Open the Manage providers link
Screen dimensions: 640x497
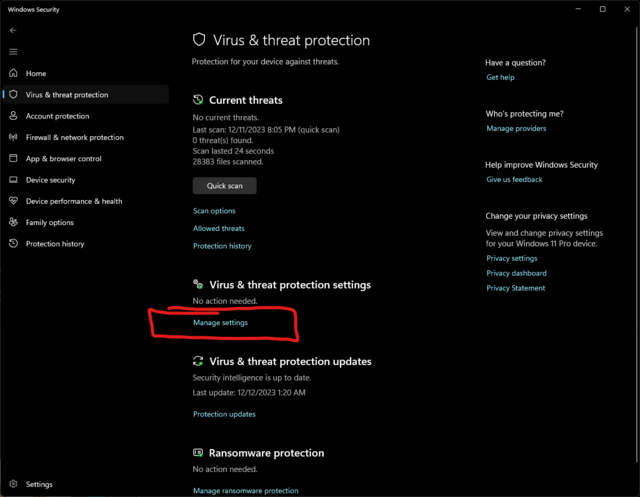(x=516, y=128)
